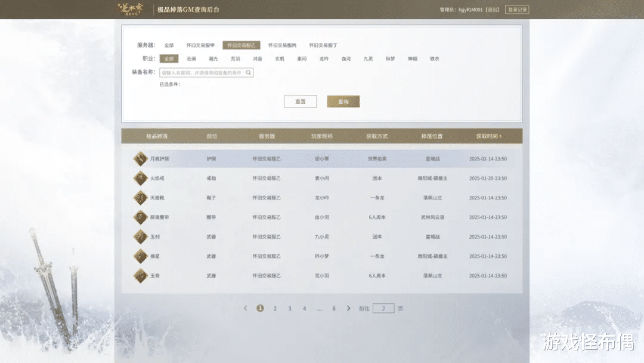Select server 怀旧交易服丙

282,45
